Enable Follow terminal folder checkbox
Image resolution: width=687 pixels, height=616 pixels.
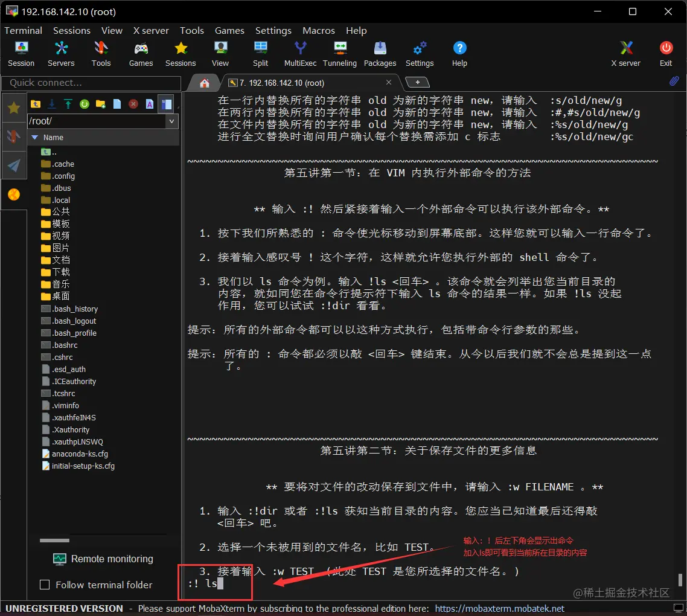[45, 585]
